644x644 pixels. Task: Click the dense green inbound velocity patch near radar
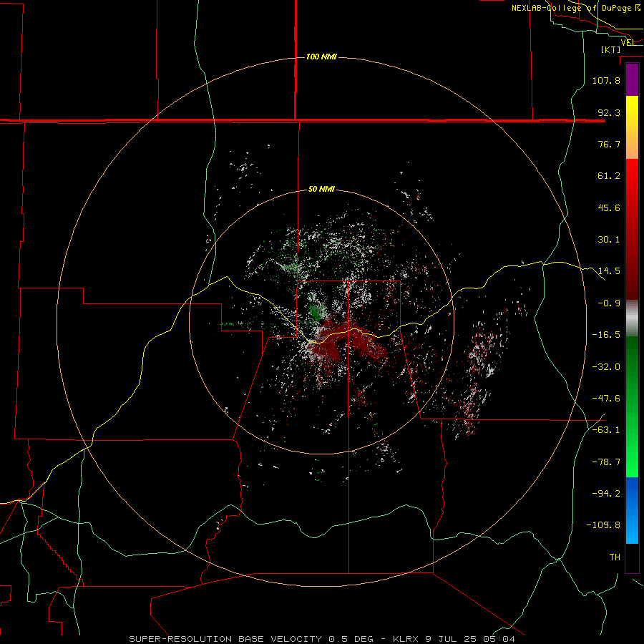pos(316,313)
